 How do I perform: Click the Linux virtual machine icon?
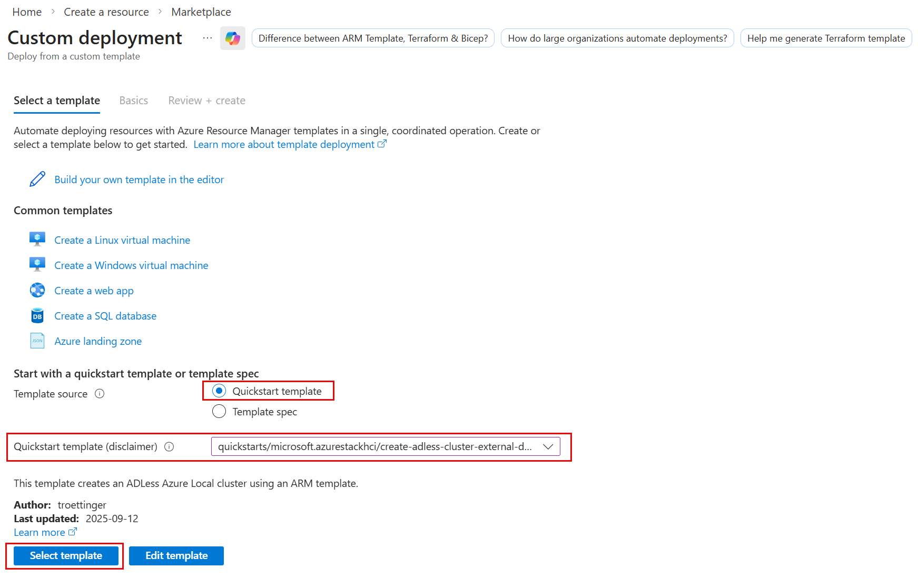(x=37, y=240)
